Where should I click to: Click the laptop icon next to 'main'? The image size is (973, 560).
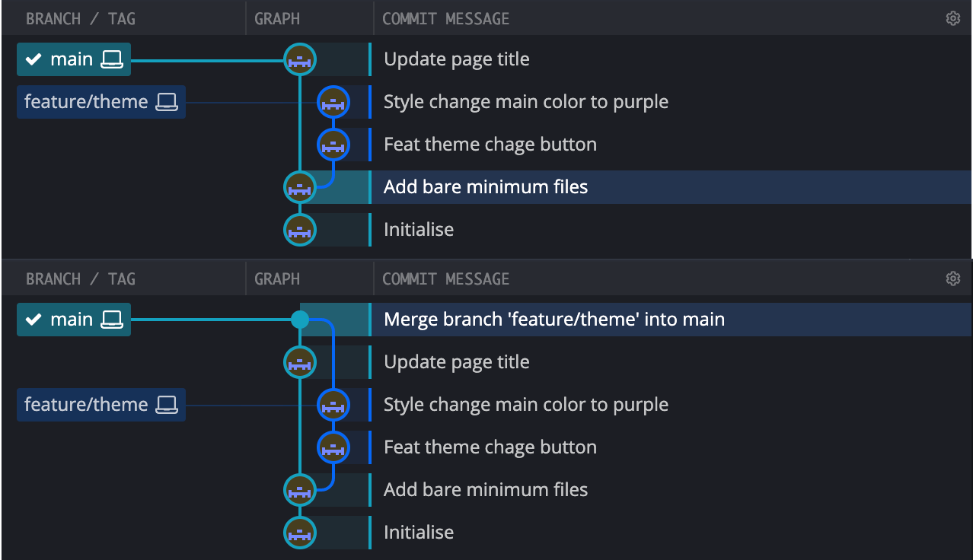point(110,58)
